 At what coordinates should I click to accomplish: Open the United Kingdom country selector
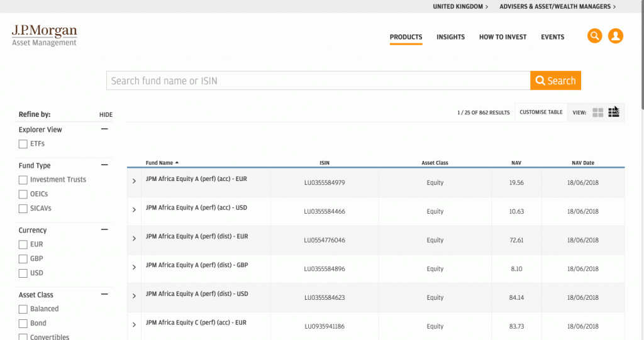pyautogui.click(x=460, y=6)
